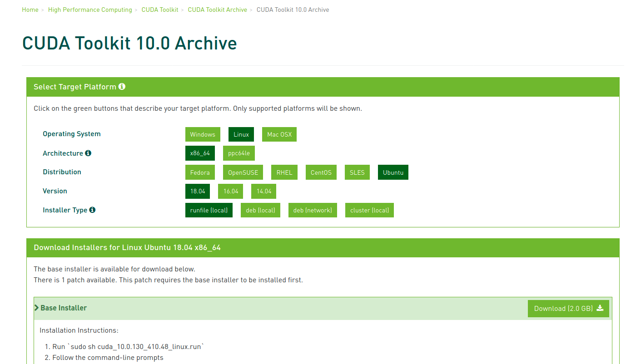This screenshot has width=626, height=364.
Task: Select the Windows operating system
Action: [203, 134]
